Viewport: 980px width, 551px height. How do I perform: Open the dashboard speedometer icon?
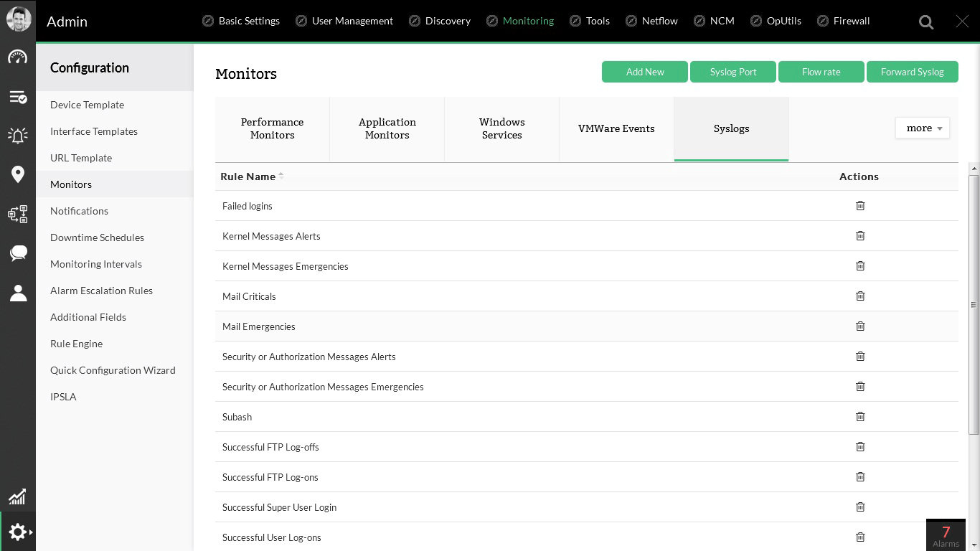tap(18, 57)
